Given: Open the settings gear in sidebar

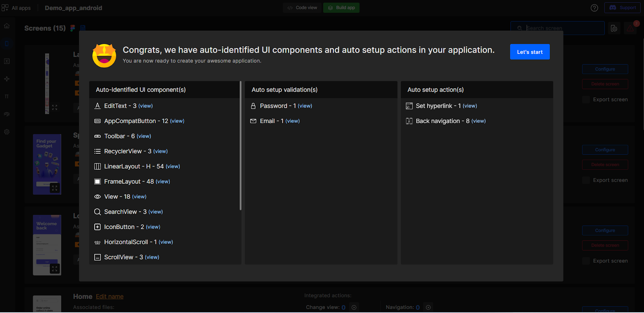Looking at the screenshot, I should point(7,132).
